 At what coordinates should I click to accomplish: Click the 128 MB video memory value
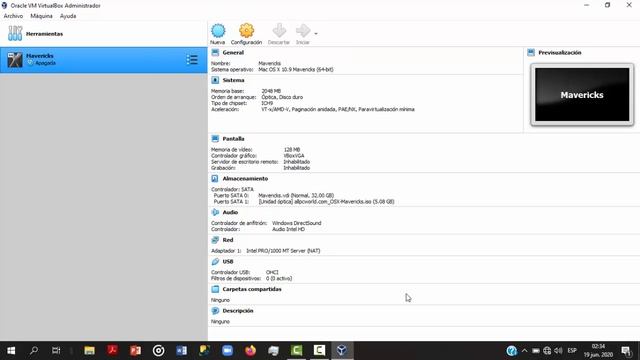292,150
